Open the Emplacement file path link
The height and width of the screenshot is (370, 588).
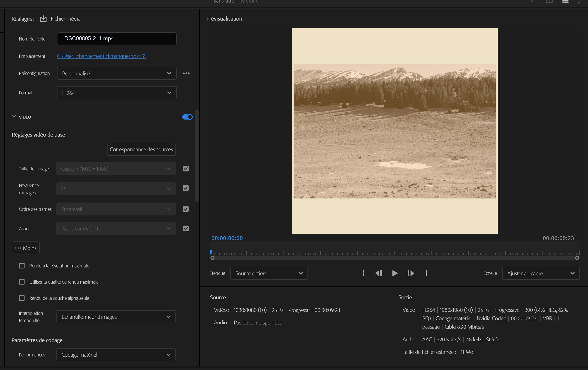[101, 56]
